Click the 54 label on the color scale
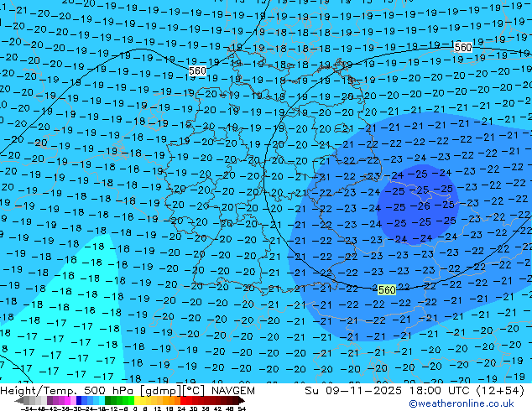This screenshot has height=411, width=532. 242,408
